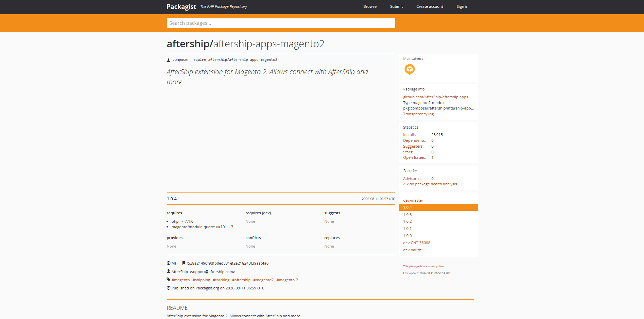Open the magento/module-quote requirement link

click(193, 227)
